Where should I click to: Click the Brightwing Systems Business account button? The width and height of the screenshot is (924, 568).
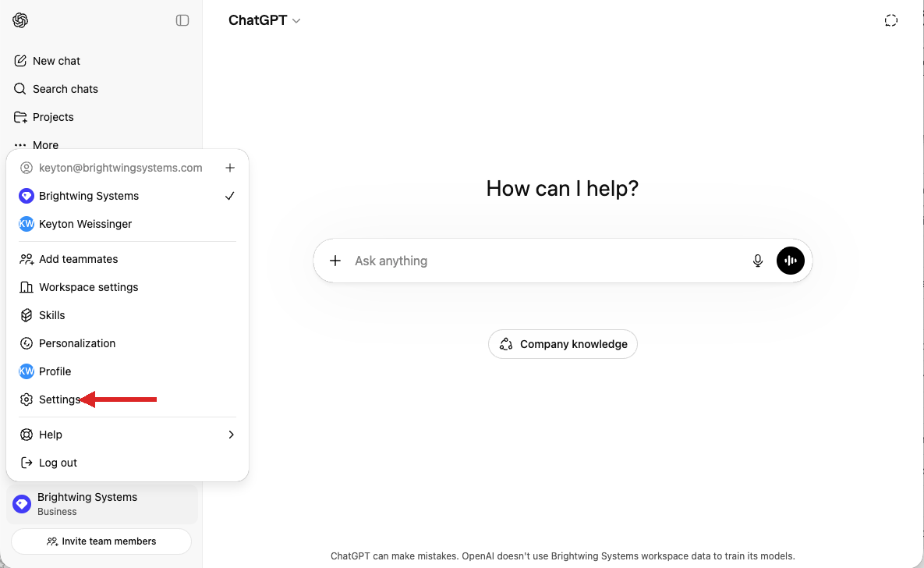tap(102, 504)
